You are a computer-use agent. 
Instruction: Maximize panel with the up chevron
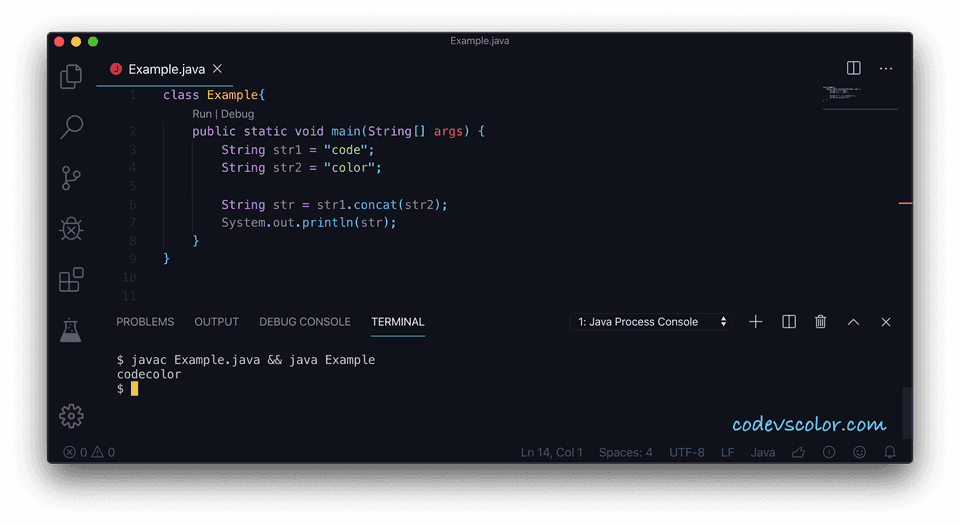tap(853, 322)
